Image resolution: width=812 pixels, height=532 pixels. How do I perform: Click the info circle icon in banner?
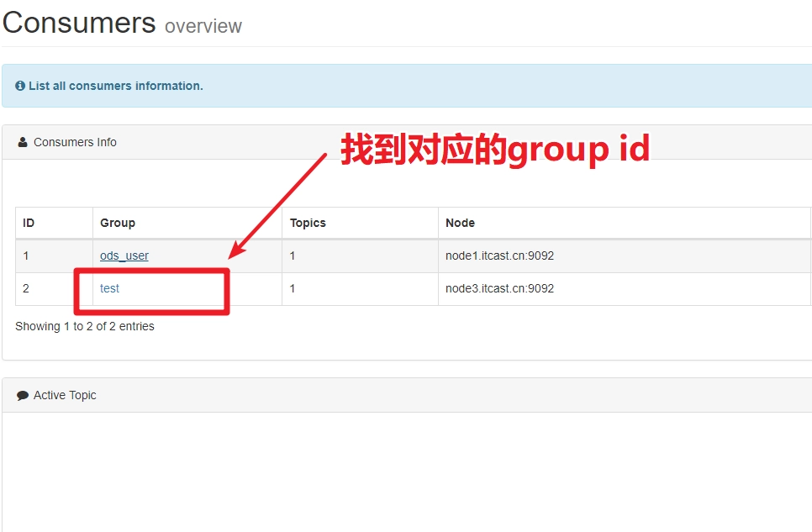[20, 86]
